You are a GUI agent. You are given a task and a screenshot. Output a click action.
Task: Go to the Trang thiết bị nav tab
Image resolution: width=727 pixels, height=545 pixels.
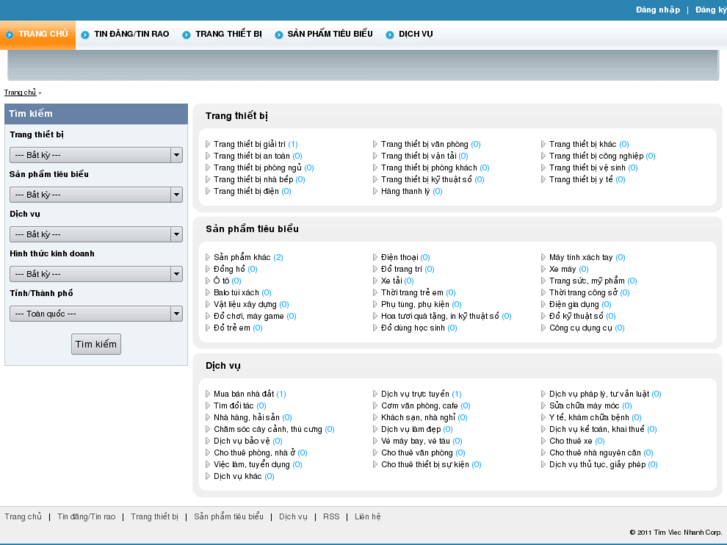(229, 34)
